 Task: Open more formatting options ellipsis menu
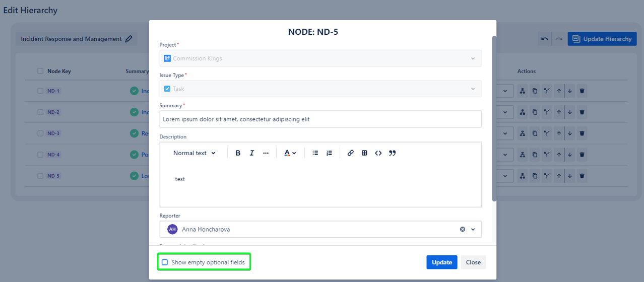pyautogui.click(x=266, y=153)
